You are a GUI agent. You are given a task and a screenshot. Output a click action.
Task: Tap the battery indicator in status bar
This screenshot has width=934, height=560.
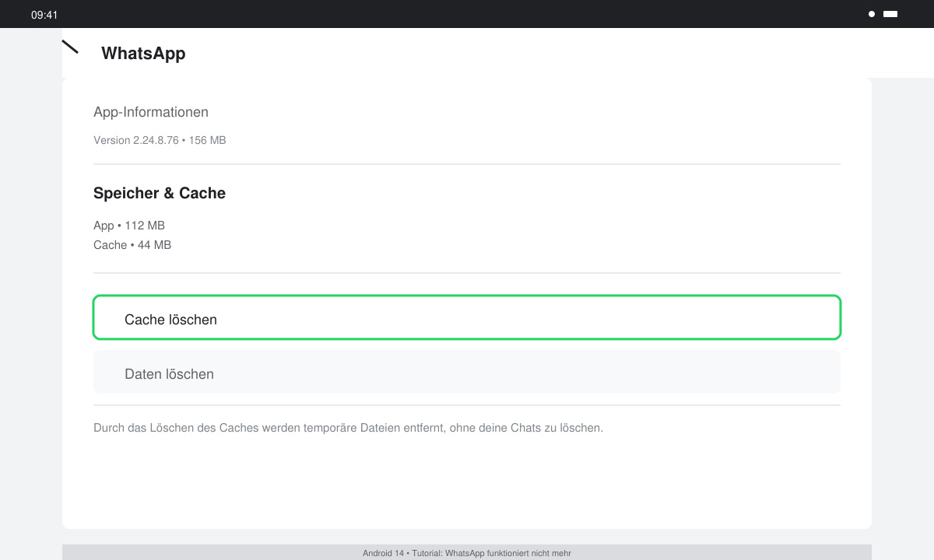(x=890, y=14)
